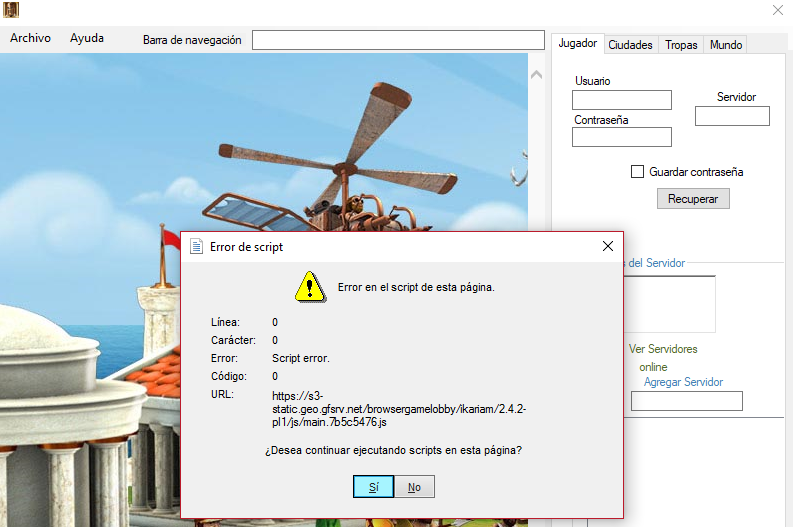
Task: Click the script URL text in the dialog
Action: click(x=399, y=409)
